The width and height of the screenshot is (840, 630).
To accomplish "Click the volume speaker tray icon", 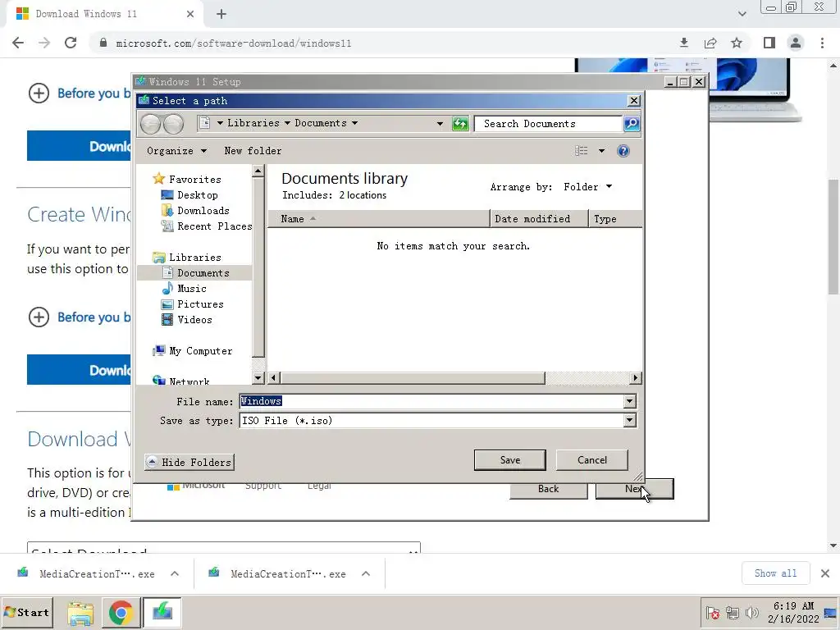I will [752, 613].
